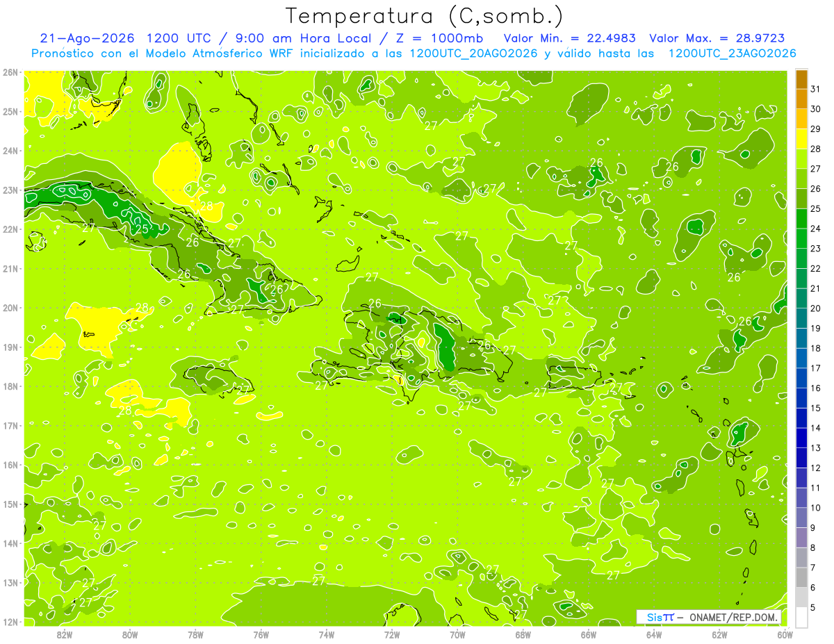Click the legend value label "7"
This screenshot has width=834, height=644.
[x=814, y=568]
